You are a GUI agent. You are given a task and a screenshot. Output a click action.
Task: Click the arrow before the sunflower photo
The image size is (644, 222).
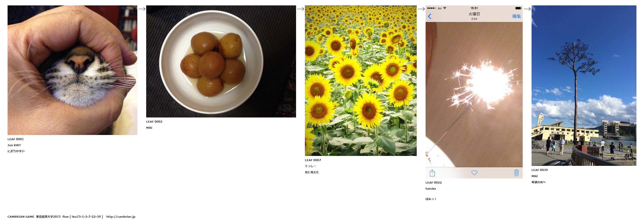[301, 9]
